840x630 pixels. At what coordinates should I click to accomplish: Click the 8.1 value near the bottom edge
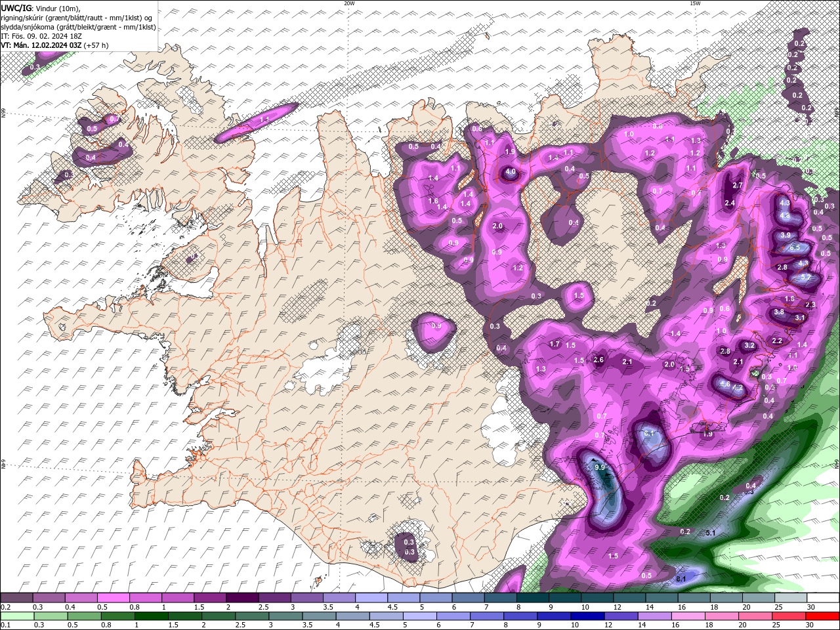point(681,579)
